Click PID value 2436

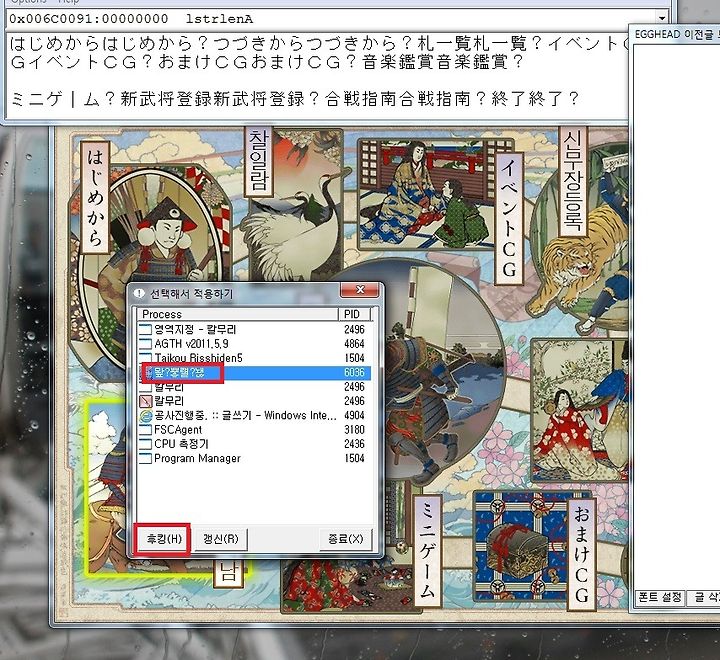(x=354, y=444)
